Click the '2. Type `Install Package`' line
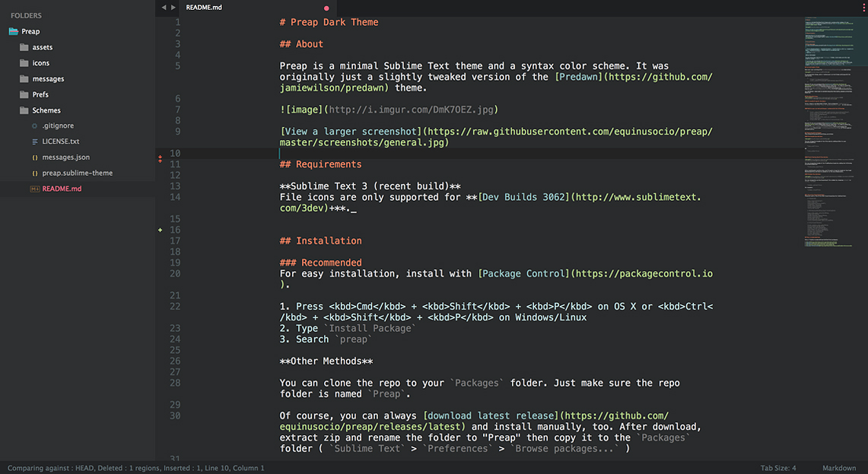This screenshot has height=474, width=868. (x=348, y=329)
